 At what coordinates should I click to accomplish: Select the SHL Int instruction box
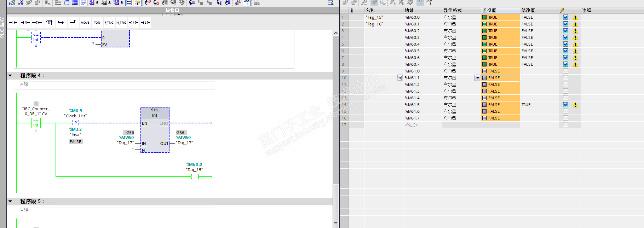pyautogui.click(x=155, y=130)
